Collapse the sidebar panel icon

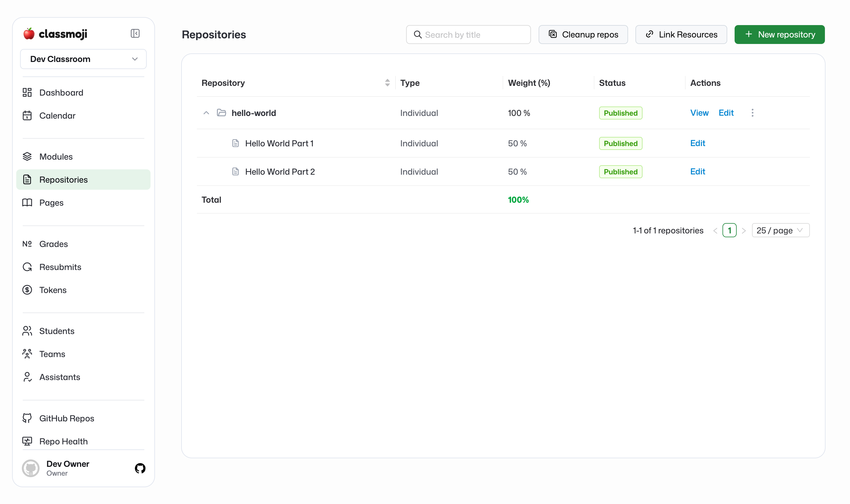[x=135, y=33]
